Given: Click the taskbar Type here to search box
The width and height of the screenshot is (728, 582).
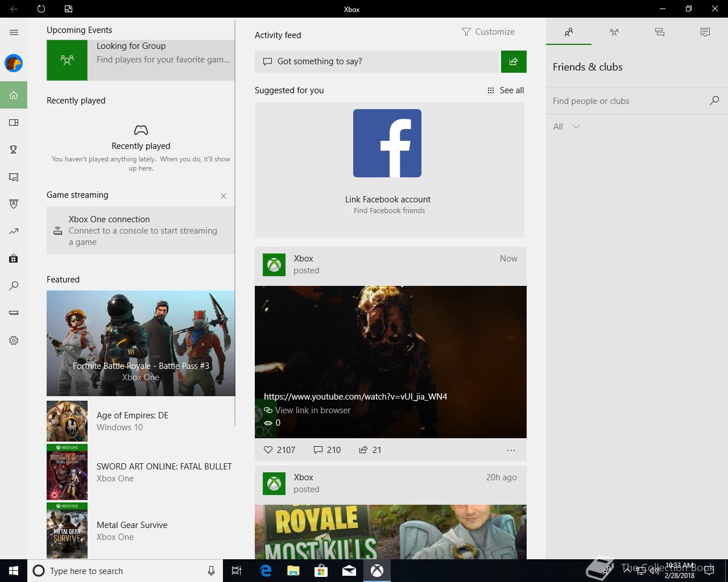Looking at the screenshot, I should point(124,571).
